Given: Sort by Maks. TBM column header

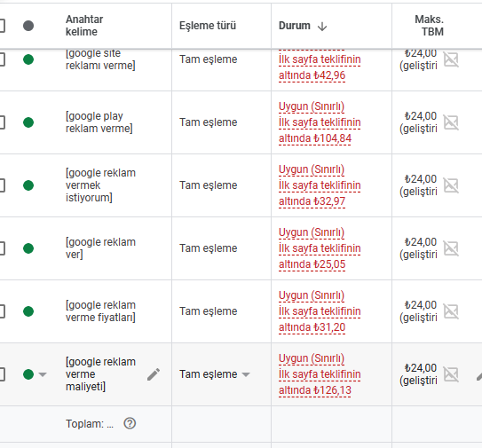Looking at the screenshot, I should tap(429, 26).
